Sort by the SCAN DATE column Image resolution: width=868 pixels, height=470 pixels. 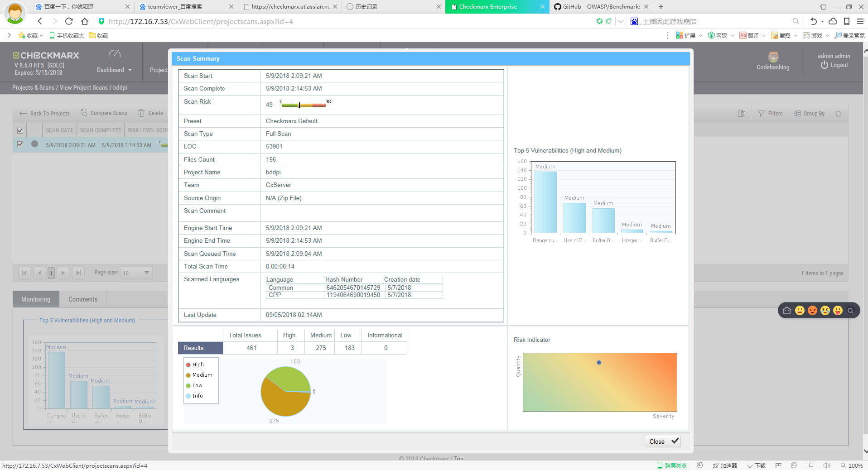coord(59,130)
